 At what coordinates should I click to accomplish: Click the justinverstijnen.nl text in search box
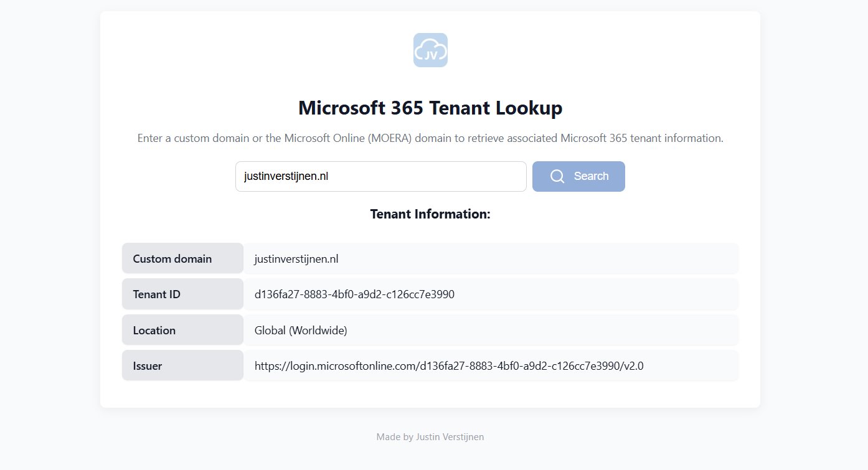[286, 177]
